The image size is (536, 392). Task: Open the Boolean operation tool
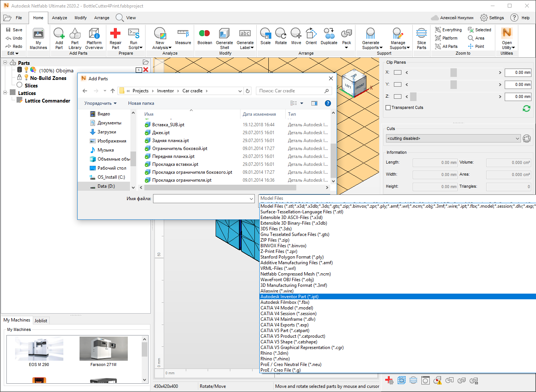pos(205,37)
